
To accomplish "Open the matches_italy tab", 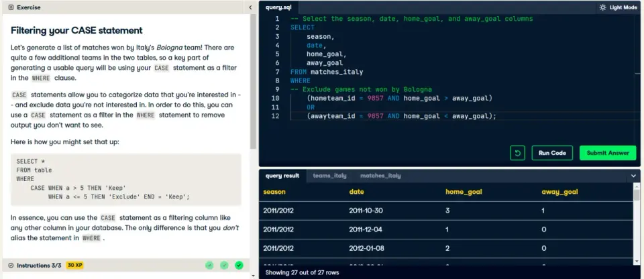I will point(380,176).
